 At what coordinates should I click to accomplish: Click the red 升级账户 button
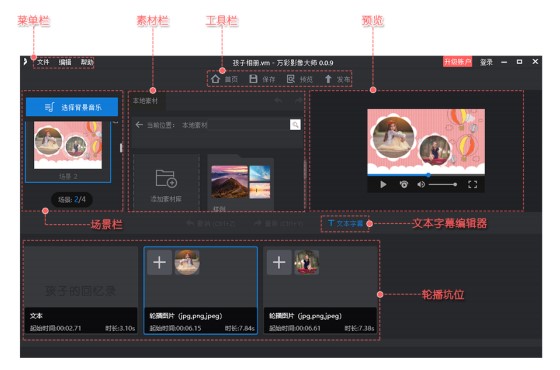click(458, 62)
